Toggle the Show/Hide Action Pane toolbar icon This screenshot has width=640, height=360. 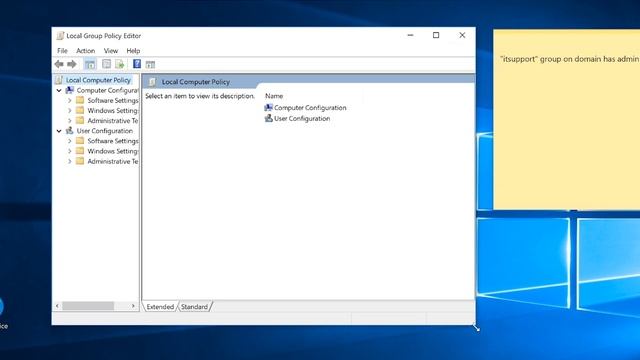150,64
